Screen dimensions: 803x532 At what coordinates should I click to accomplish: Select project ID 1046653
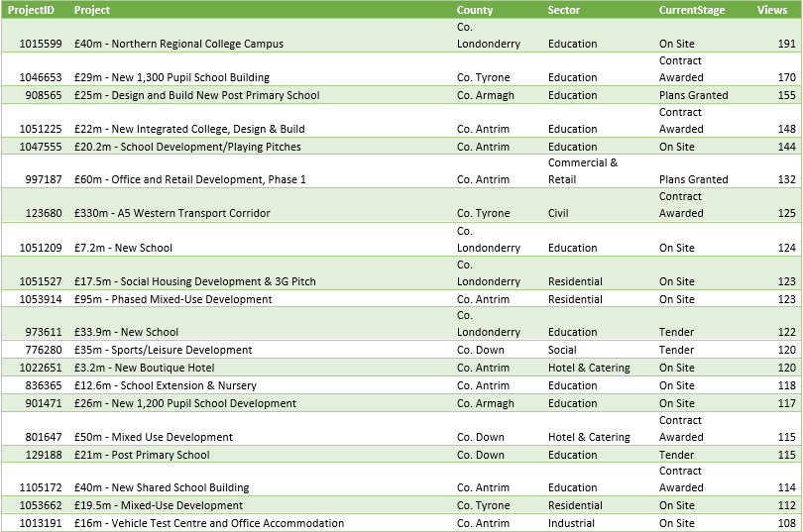[x=41, y=77]
